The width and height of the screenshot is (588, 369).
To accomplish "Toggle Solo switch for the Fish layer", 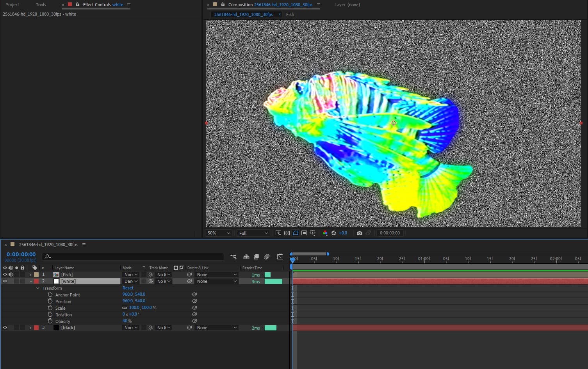I will (x=17, y=275).
